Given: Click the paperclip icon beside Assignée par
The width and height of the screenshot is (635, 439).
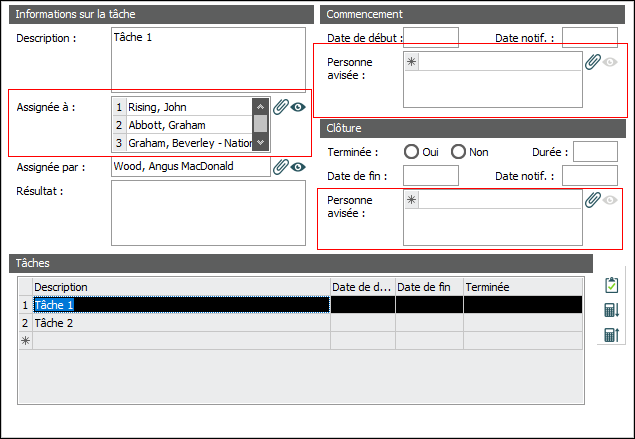Looking at the screenshot, I should click(280, 167).
